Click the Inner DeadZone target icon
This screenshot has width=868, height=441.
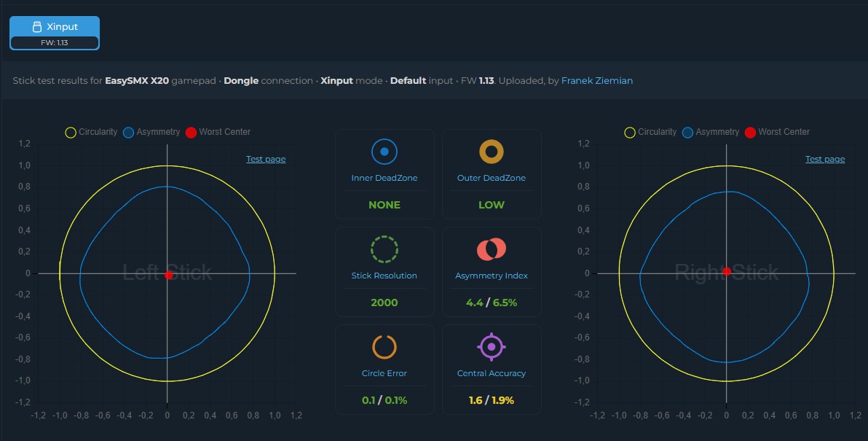pyautogui.click(x=384, y=151)
